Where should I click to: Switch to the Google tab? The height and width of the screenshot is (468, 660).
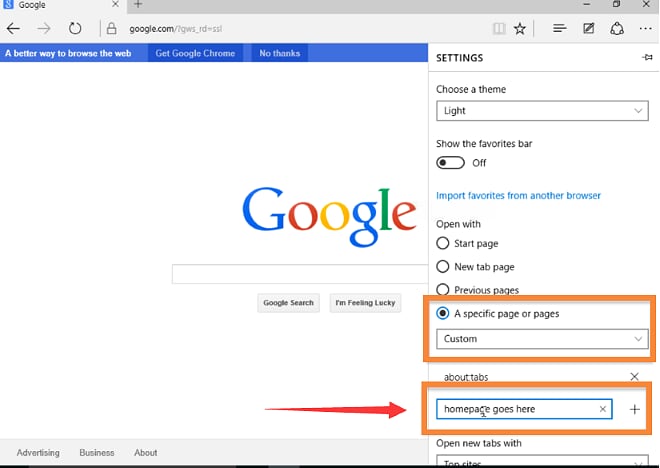pos(63,5)
